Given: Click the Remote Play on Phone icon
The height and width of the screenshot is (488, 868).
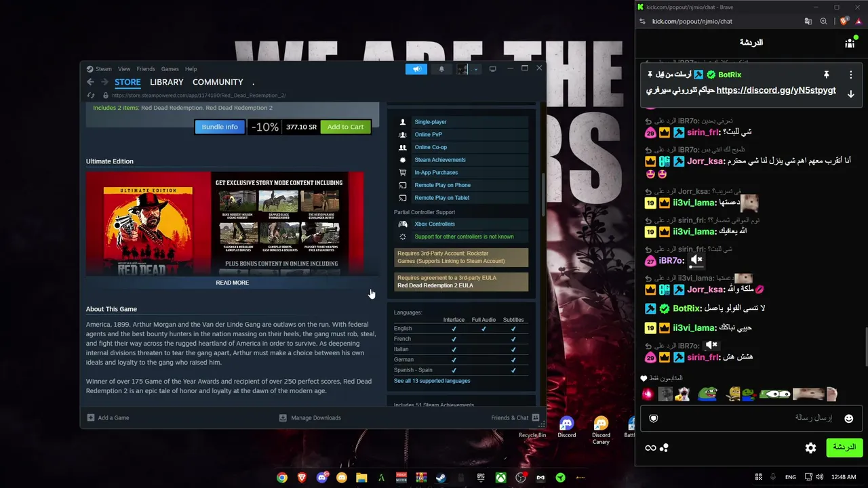Looking at the screenshot, I should (x=403, y=185).
